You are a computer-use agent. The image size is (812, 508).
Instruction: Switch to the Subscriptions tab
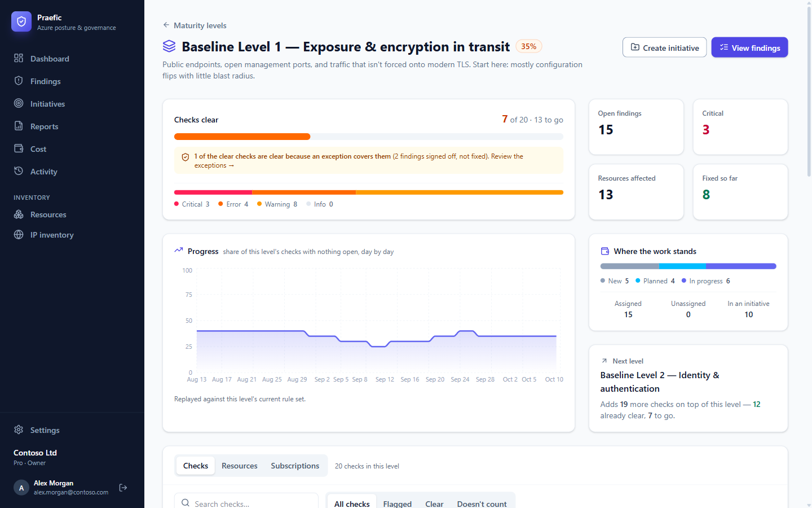tap(295, 466)
